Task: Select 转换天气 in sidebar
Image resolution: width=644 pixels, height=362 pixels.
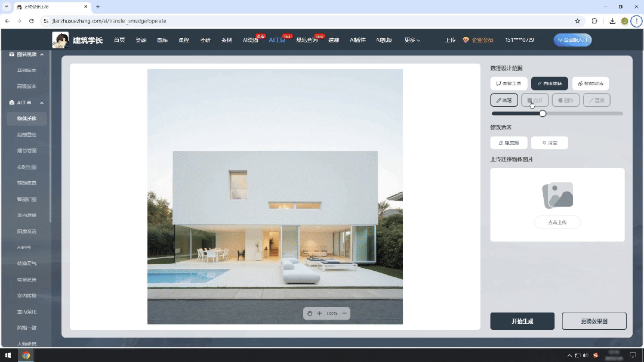Action: pos(27,264)
